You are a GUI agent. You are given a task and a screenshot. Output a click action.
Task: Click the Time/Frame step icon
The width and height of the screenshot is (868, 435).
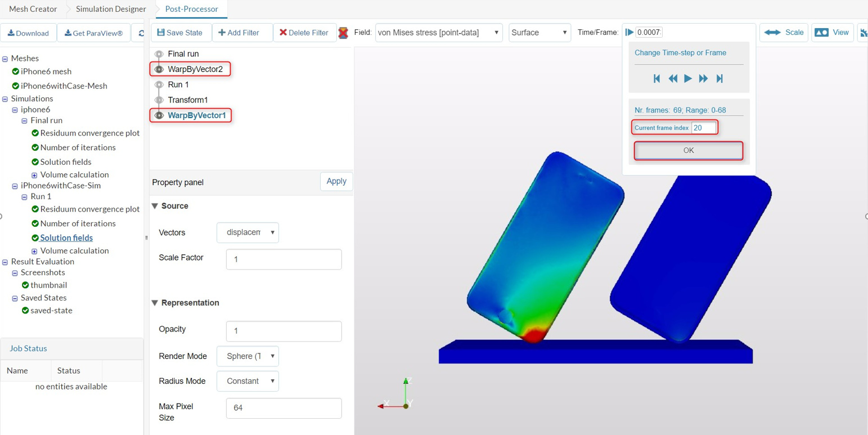point(629,32)
